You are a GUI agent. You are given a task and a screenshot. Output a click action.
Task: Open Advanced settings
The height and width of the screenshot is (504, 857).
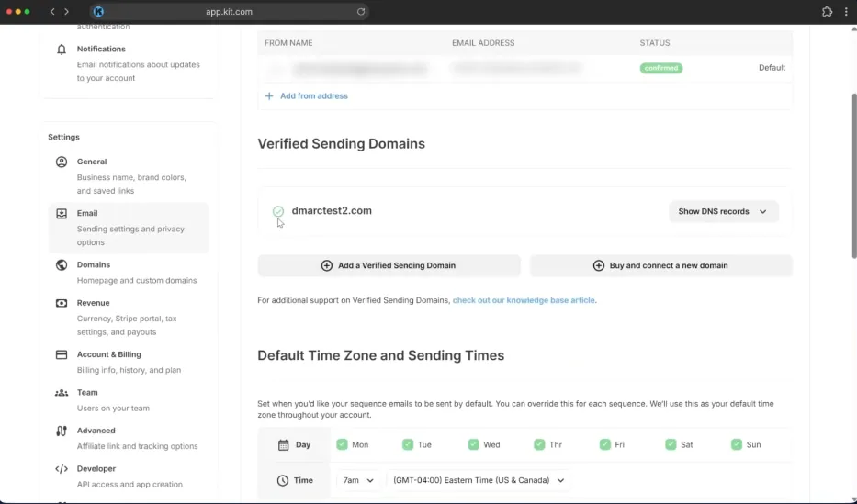[129, 438]
